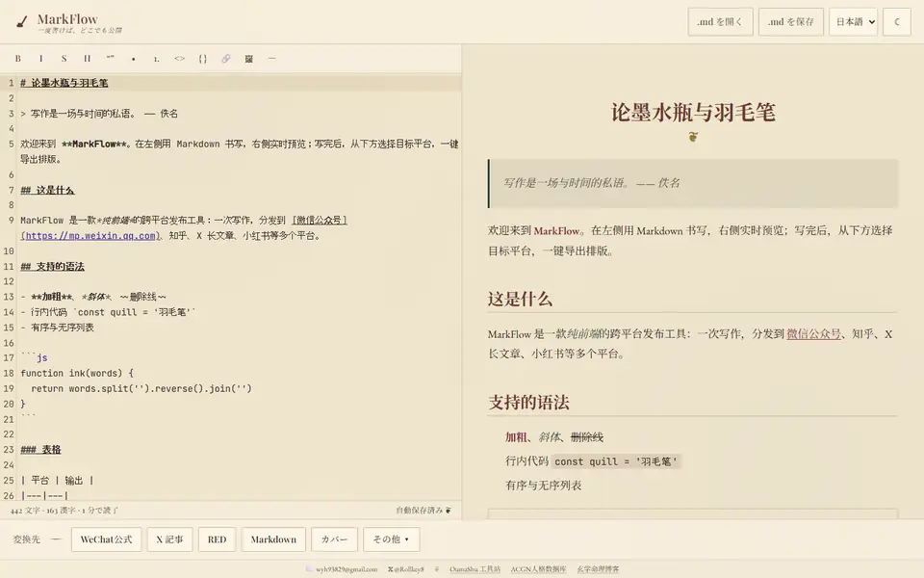
Task: Insert a hyperlink using the link icon
Action: pyautogui.click(x=225, y=59)
